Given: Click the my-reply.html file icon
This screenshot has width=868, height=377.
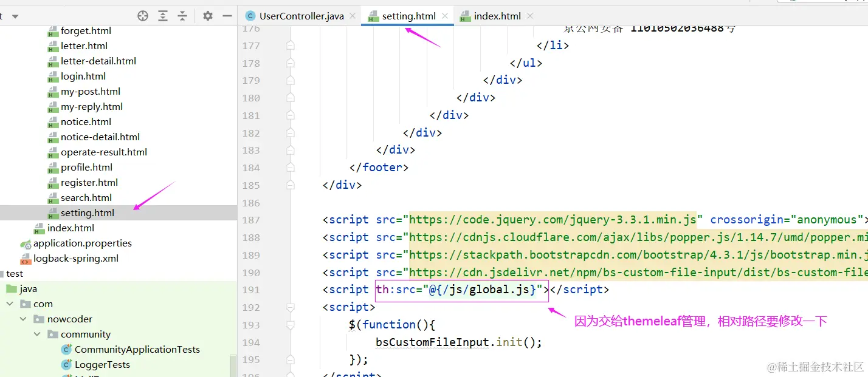Looking at the screenshot, I should pyautogui.click(x=53, y=107).
